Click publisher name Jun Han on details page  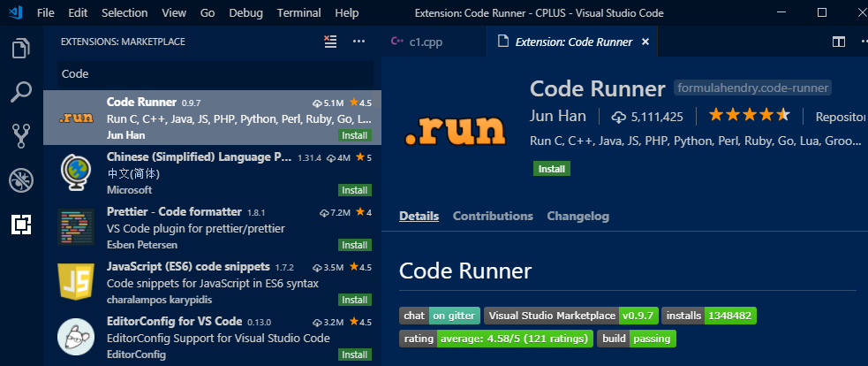[559, 117]
